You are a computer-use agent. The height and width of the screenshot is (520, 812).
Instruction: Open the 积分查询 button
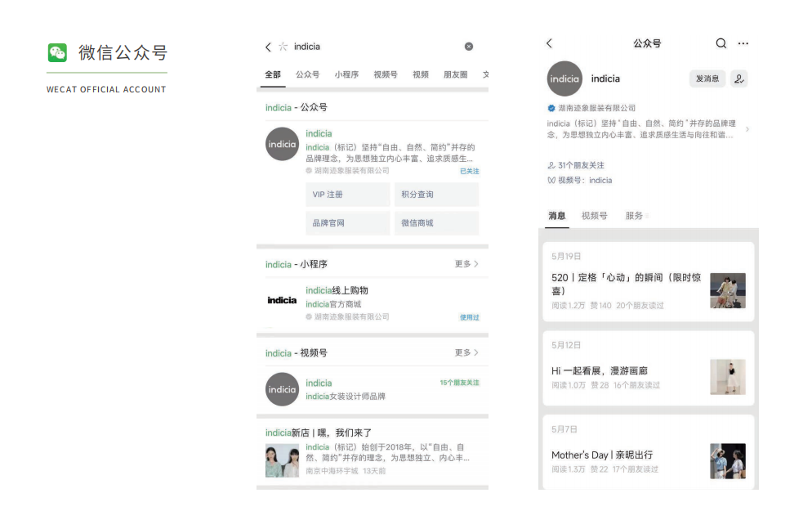pos(436,195)
